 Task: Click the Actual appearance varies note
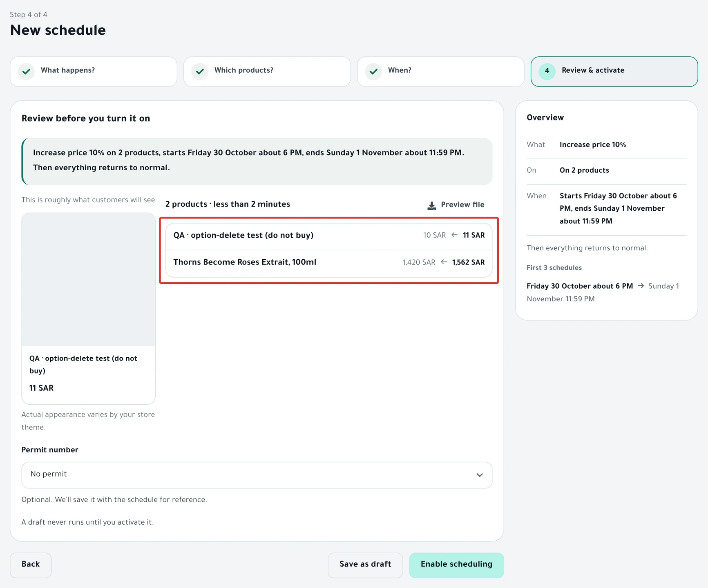[88, 421]
